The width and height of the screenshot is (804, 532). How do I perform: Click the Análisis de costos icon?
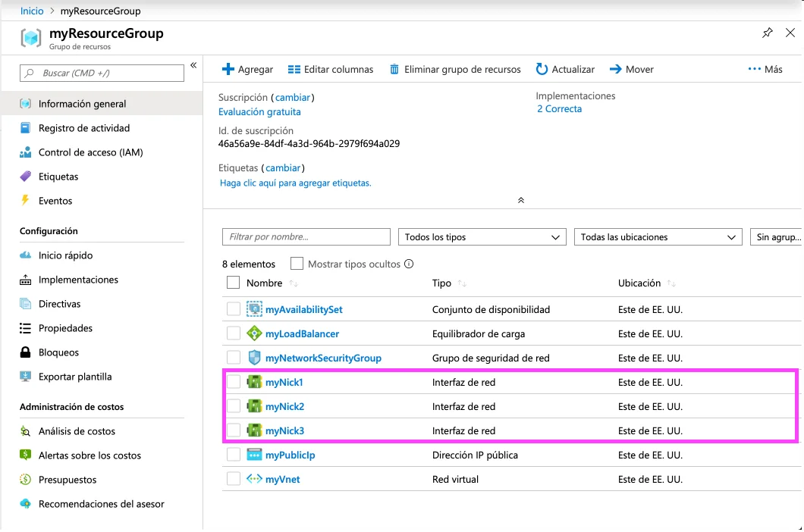25,430
